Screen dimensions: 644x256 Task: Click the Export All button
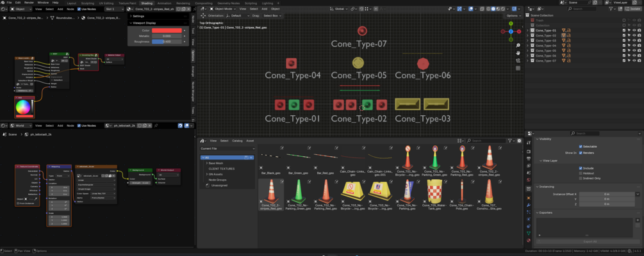click(588, 241)
